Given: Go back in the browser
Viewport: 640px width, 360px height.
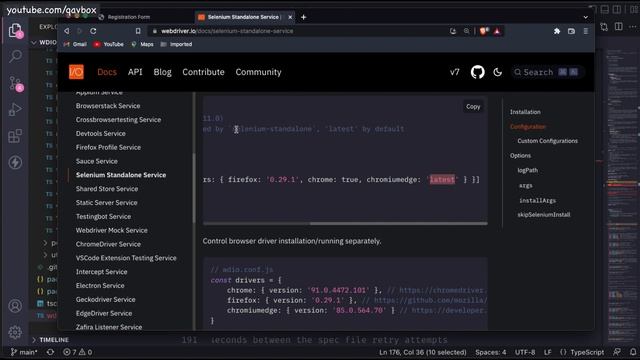Looking at the screenshot, I should click(x=67, y=31).
